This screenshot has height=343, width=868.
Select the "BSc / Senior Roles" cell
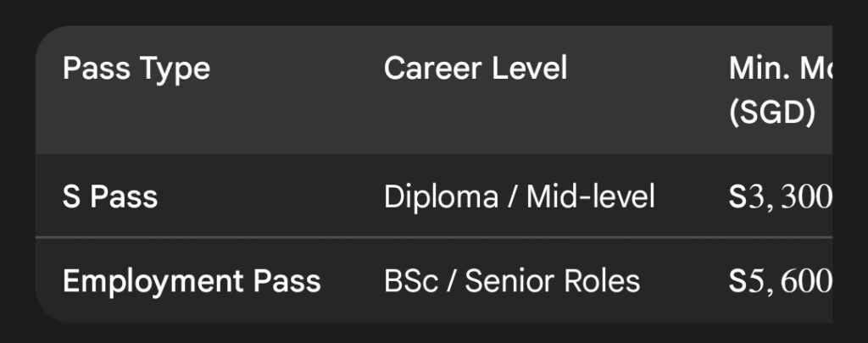coord(512,281)
